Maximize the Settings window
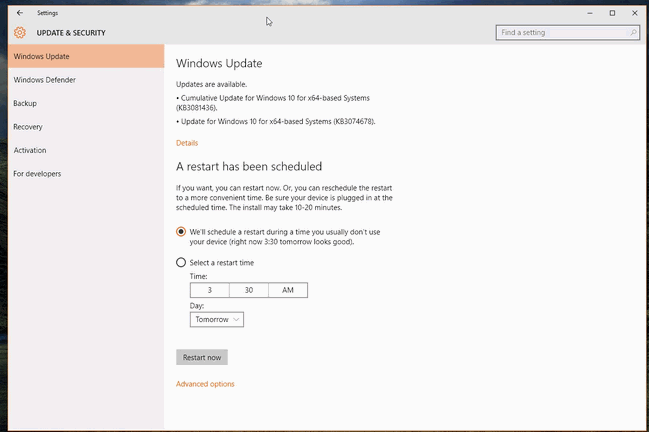 [612, 13]
